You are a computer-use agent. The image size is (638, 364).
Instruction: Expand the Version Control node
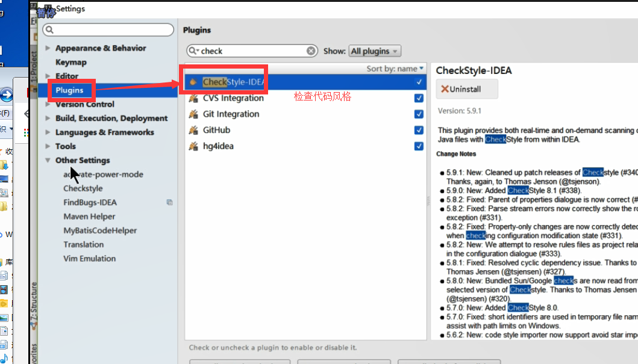pos(48,105)
